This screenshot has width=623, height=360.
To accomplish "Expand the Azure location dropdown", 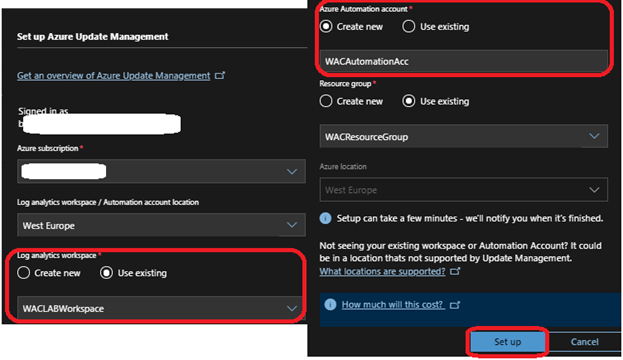I will pyautogui.click(x=464, y=190).
